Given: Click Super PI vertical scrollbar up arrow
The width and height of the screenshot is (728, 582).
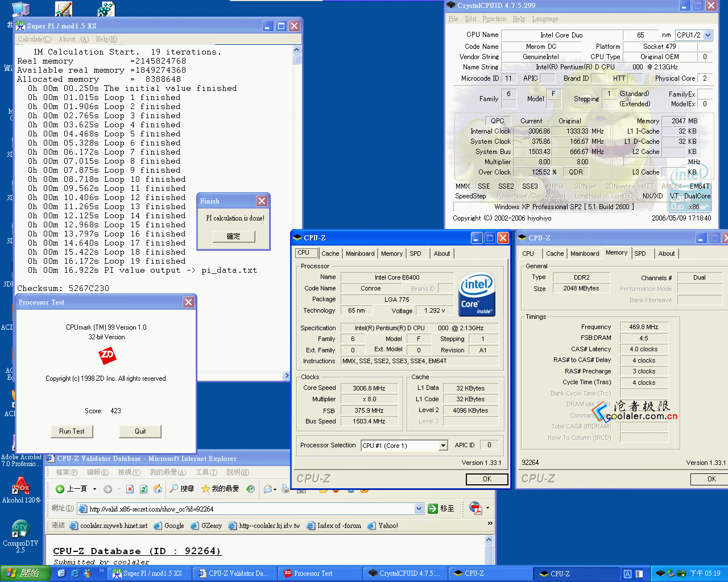Looking at the screenshot, I should (x=296, y=49).
